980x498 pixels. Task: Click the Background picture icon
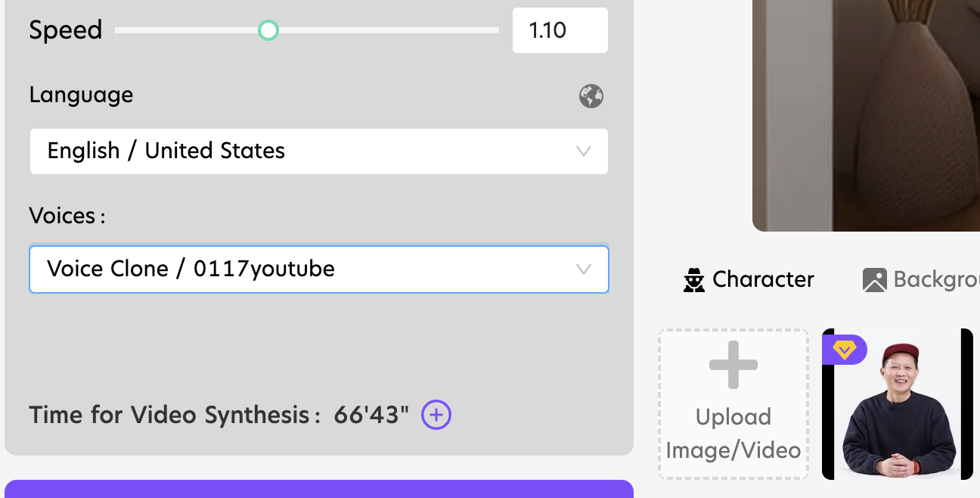coord(874,280)
